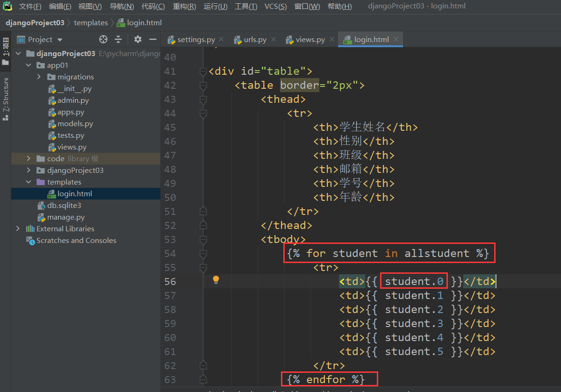Open the VCS(S) menu

pos(275,7)
